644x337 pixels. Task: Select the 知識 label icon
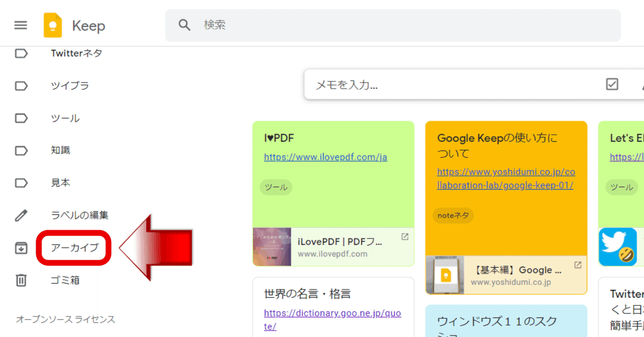(x=21, y=150)
